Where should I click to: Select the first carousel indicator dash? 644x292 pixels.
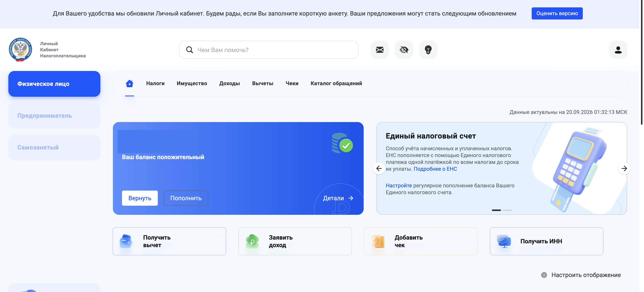(496, 210)
